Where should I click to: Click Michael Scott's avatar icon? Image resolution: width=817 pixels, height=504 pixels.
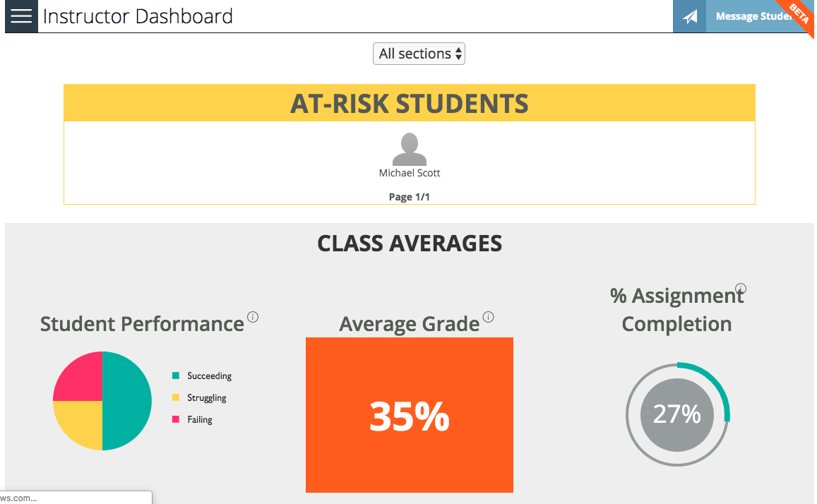pos(410,149)
